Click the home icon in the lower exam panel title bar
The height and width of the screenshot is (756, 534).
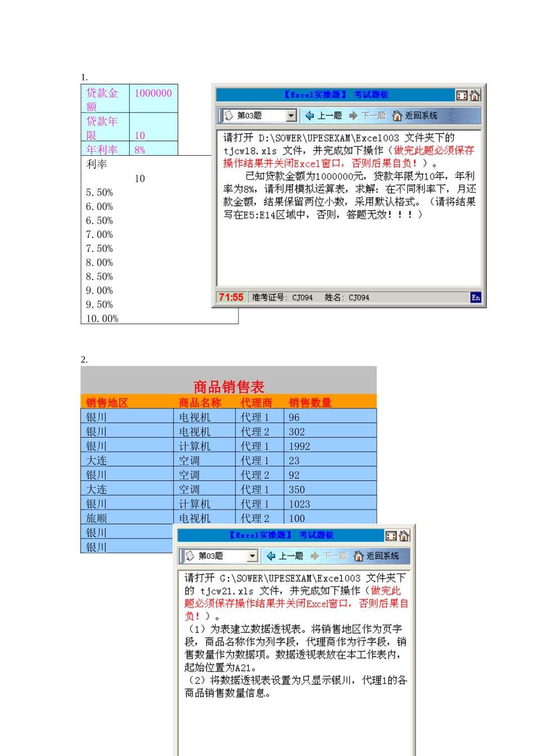[404, 536]
